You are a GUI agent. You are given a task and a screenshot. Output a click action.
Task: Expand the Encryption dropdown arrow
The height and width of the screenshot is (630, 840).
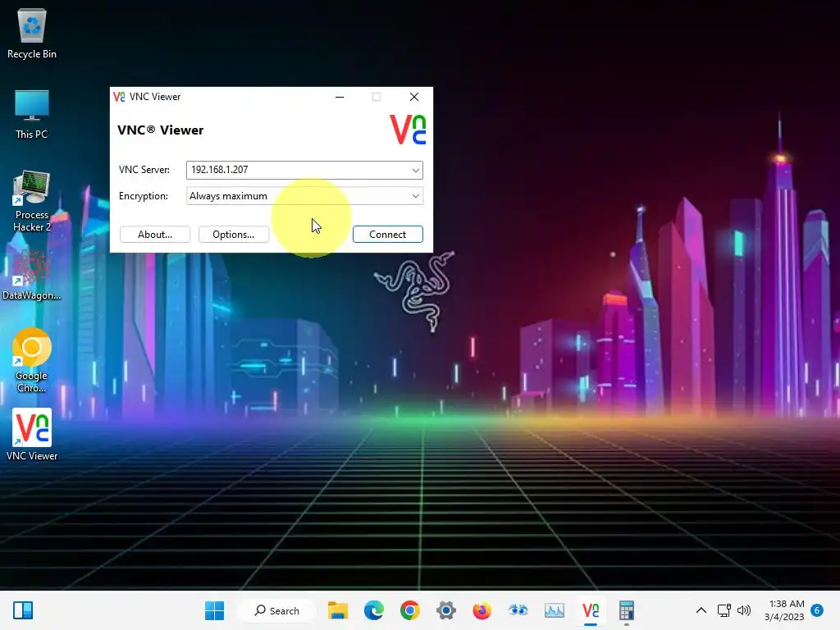(415, 196)
